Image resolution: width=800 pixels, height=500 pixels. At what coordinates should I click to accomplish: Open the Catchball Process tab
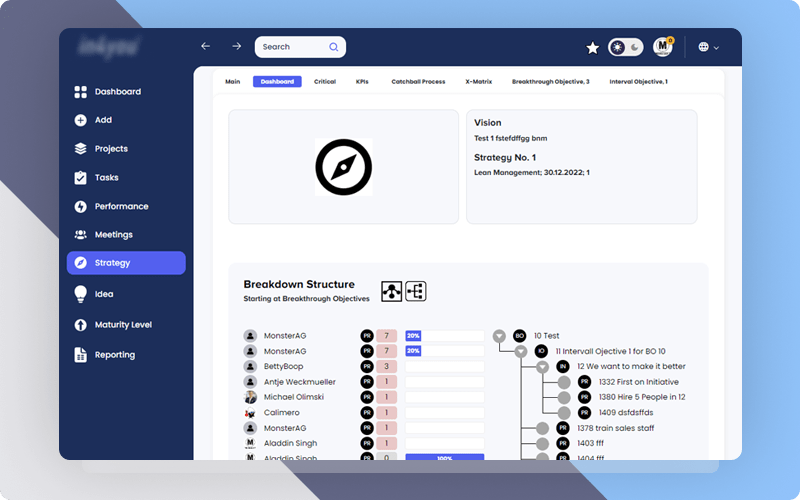click(418, 82)
